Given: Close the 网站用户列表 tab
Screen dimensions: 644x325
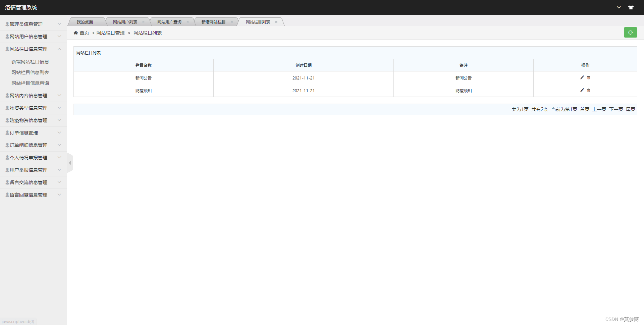Looking at the screenshot, I should [x=143, y=22].
